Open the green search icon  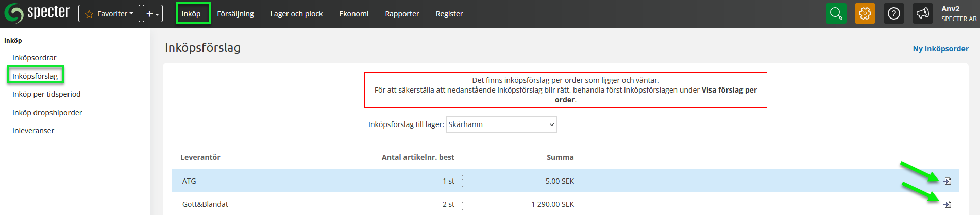coord(836,13)
